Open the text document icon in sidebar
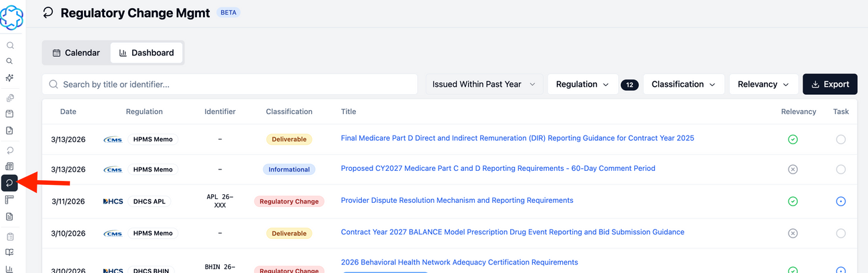 [10, 216]
